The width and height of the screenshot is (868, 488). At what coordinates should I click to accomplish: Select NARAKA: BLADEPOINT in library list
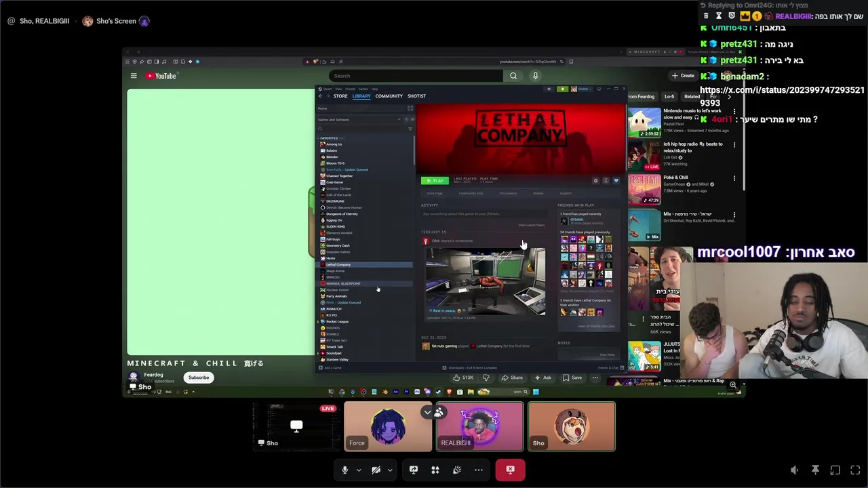[x=342, y=283]
